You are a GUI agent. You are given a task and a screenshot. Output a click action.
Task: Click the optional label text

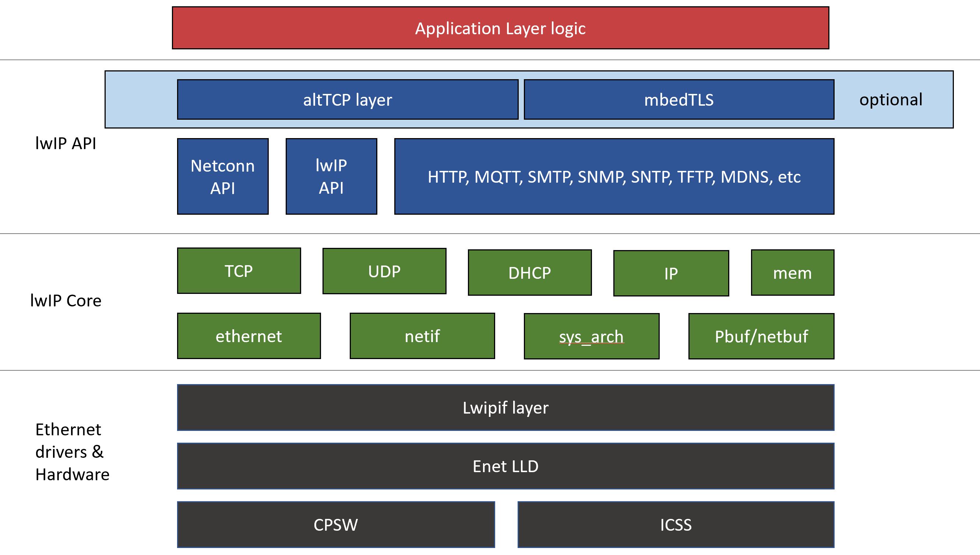(x=891, y=100)
